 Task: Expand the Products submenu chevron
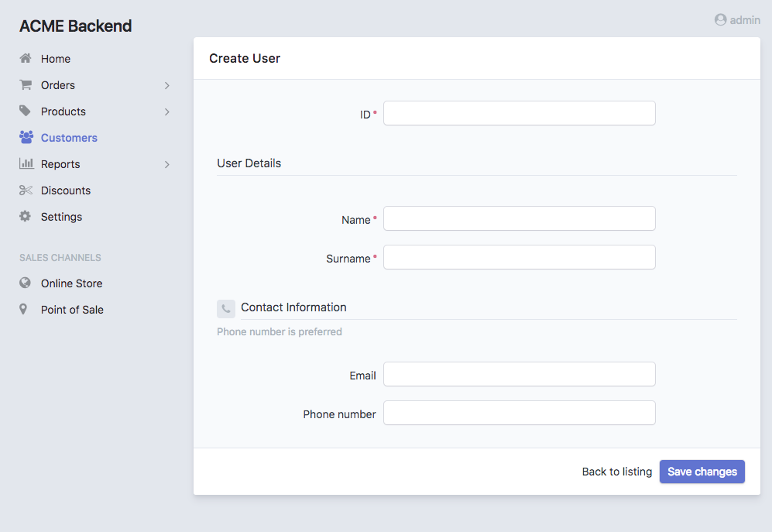pyautogui.click(x=167, y=112)
